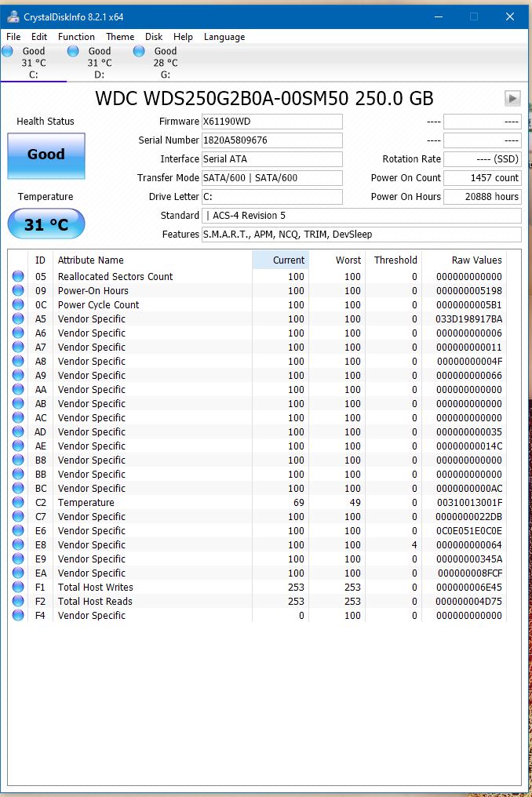The width and height of the screenshot is (532, 797).
Task: Click the Current column header
Action: 280,260
